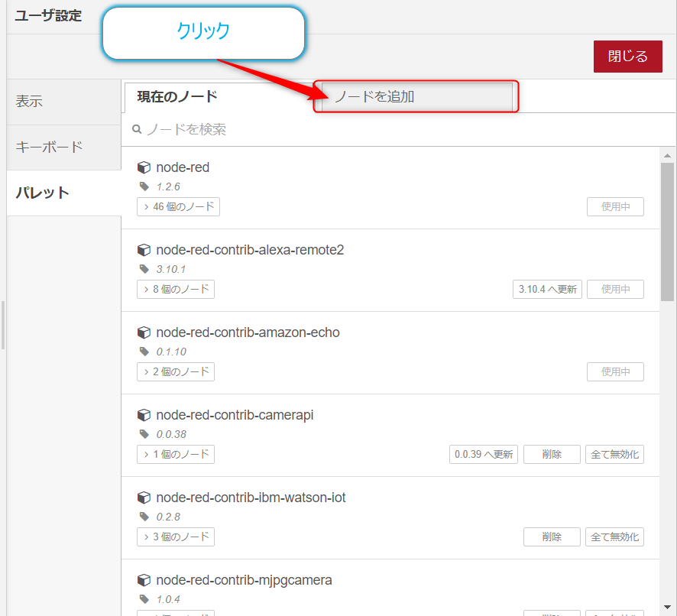The width and height of the screenshot is (677, 616).
Task: Click the node-red-contrib-alexa-remote2 name
Action: click(250, 250)
